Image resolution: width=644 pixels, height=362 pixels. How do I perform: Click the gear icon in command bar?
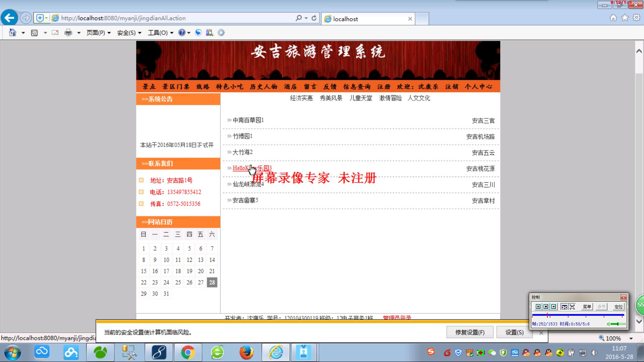tap(221, 33)
